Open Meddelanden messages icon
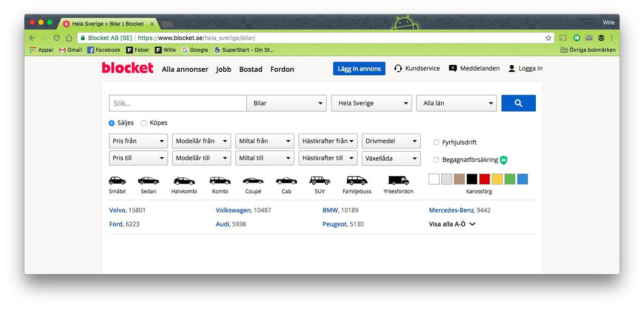 (x=453, y=68)
